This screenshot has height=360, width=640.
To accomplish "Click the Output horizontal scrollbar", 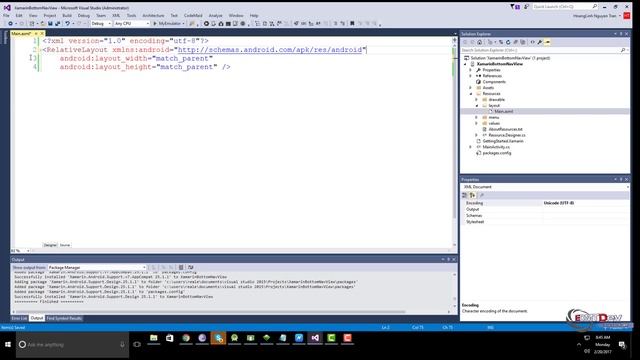I will point(211,312).
